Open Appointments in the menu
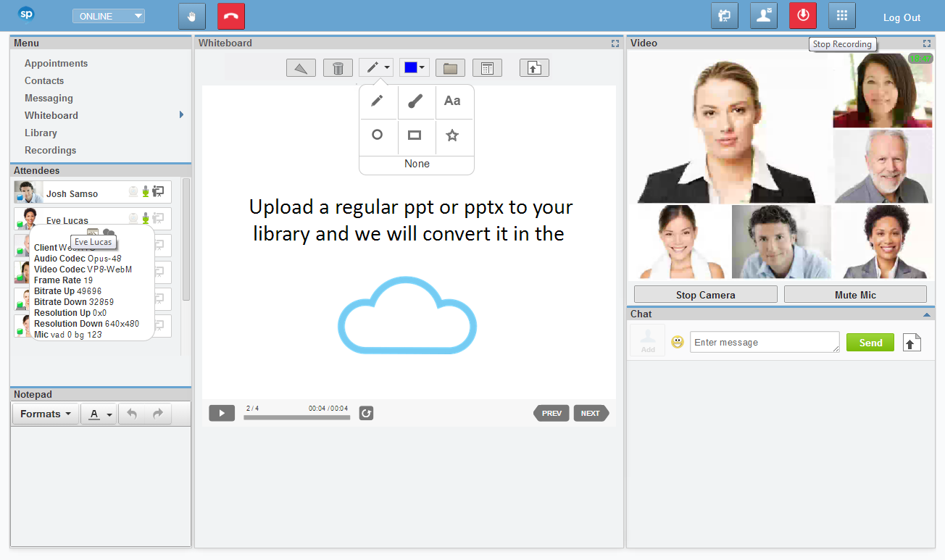This screenshot has width=945, height=560. click(x=56, y=64)
